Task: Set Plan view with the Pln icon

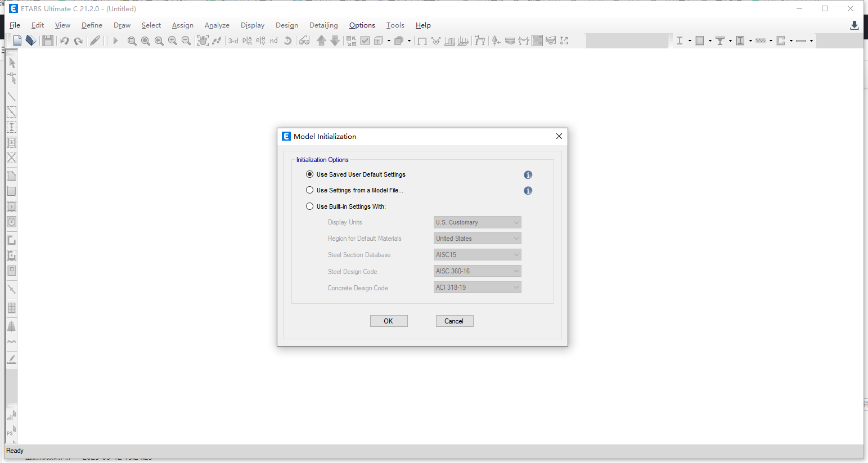Action: click(x=247, y=41)
